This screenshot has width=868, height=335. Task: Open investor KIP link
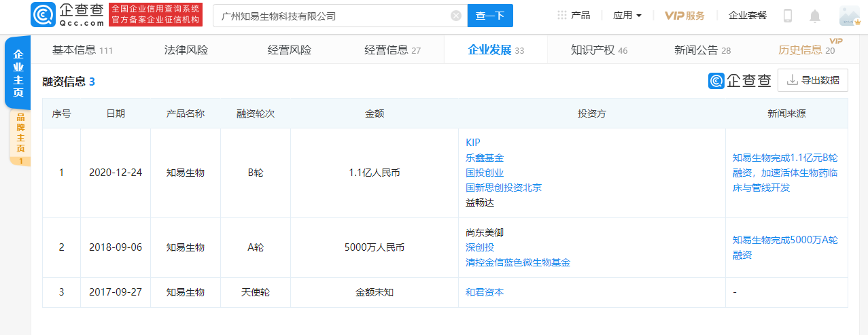pos(473,143)
